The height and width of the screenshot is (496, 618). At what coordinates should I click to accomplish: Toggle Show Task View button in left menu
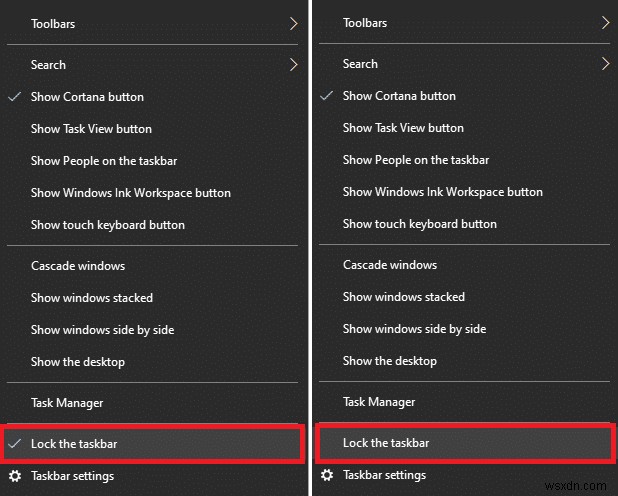pos(91,129)
